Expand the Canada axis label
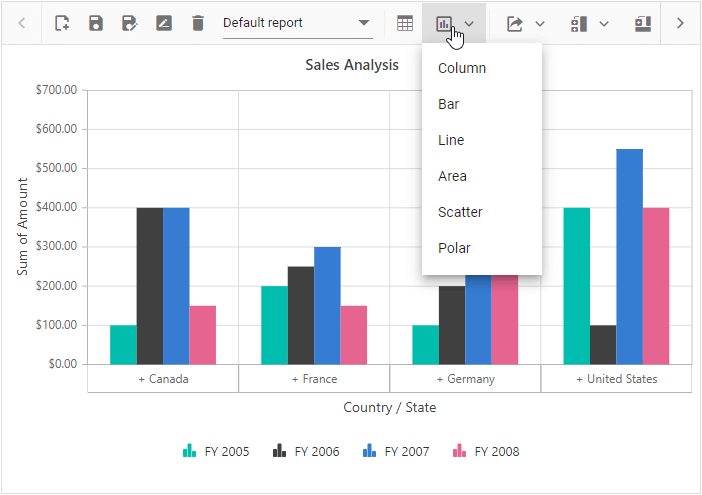702x495 pixels. point(163,379)
